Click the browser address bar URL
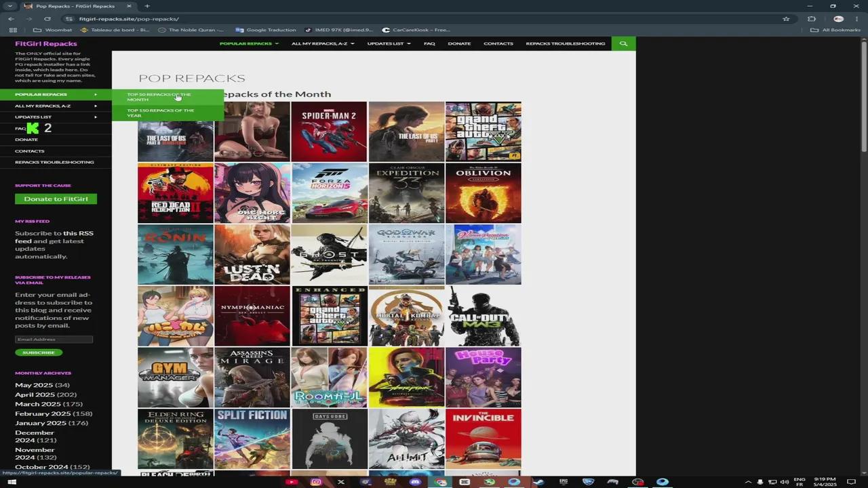Screen dimensions: 868x488 coord(129,19)
